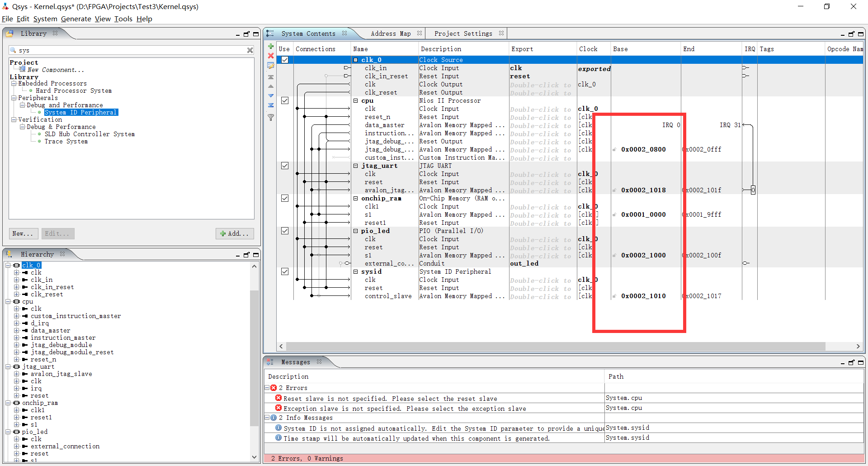Click the System Contents horizontal scrollbar
The height and width of the screenshot is (466, 868).
556,346
